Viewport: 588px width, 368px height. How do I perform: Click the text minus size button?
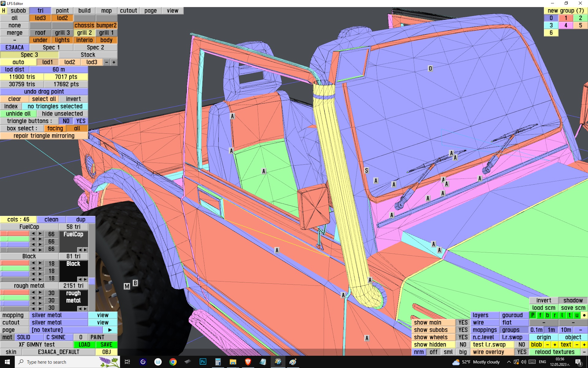(577, 345)
